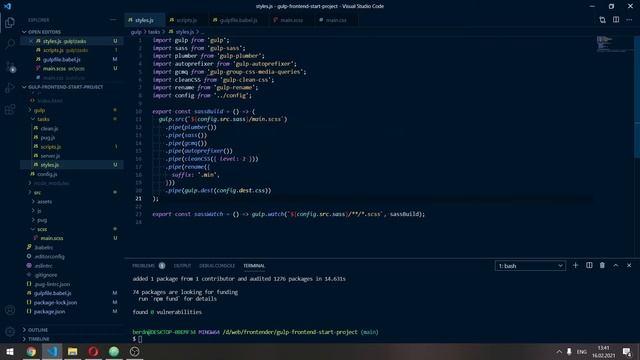
Task: Launch Google Chrome from the taskbar
Action: point(31,351)
